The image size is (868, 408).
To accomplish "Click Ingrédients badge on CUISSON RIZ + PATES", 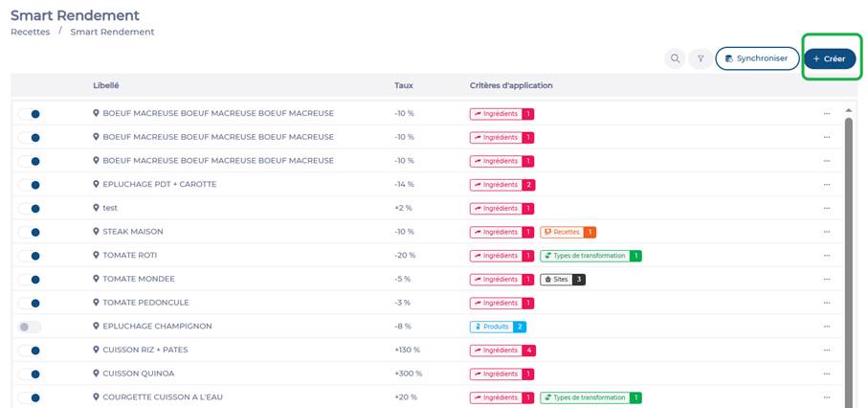I will pyautogui.click(x=501, y=351).
